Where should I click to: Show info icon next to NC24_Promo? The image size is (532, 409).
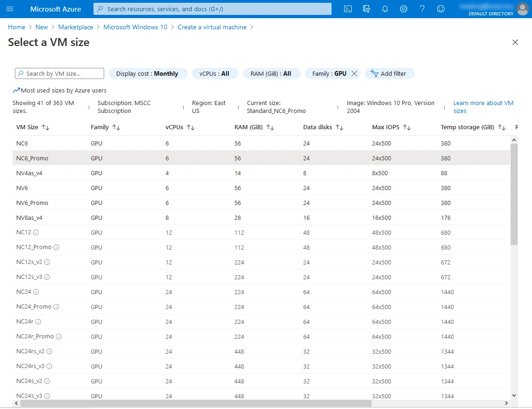(56, 307)
